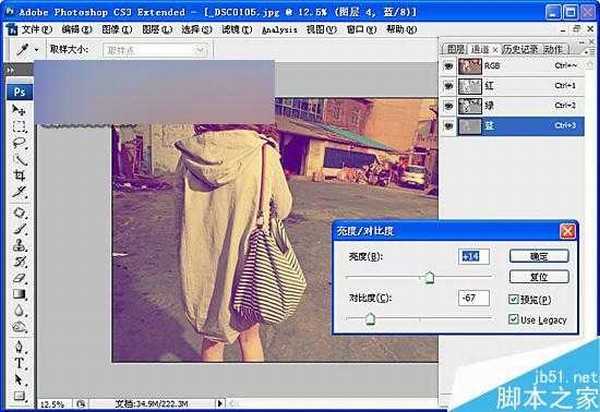600x412 pixels.
Task: Open the 视图(V) menu
Action: [321, 29]
